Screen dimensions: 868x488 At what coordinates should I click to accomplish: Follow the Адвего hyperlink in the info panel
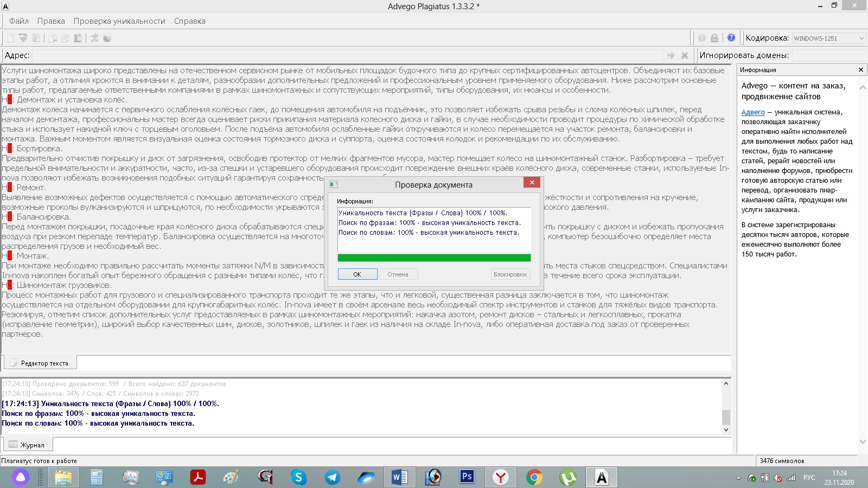click(753, 112)
